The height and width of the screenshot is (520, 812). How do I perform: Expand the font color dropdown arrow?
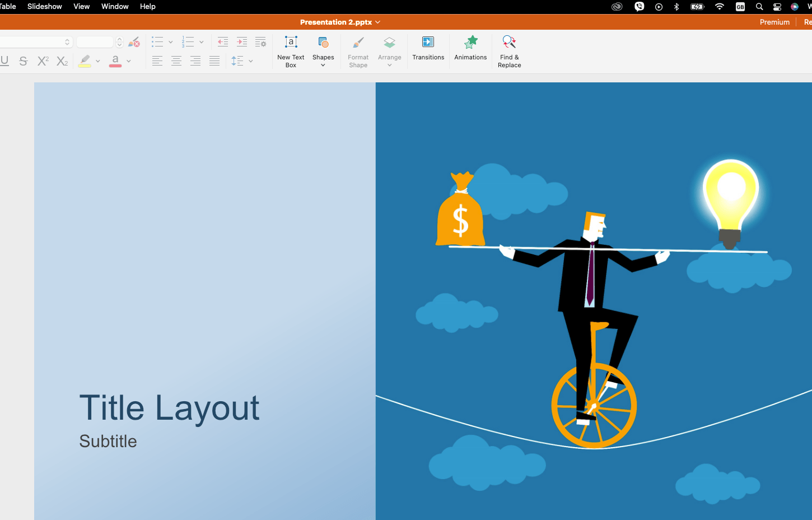tap(129, 61)
